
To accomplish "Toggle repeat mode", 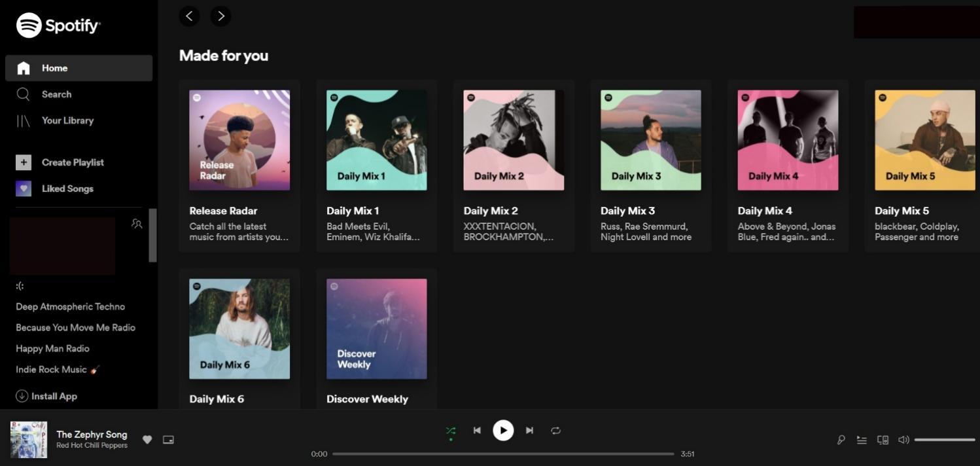I will pos(555,431).
